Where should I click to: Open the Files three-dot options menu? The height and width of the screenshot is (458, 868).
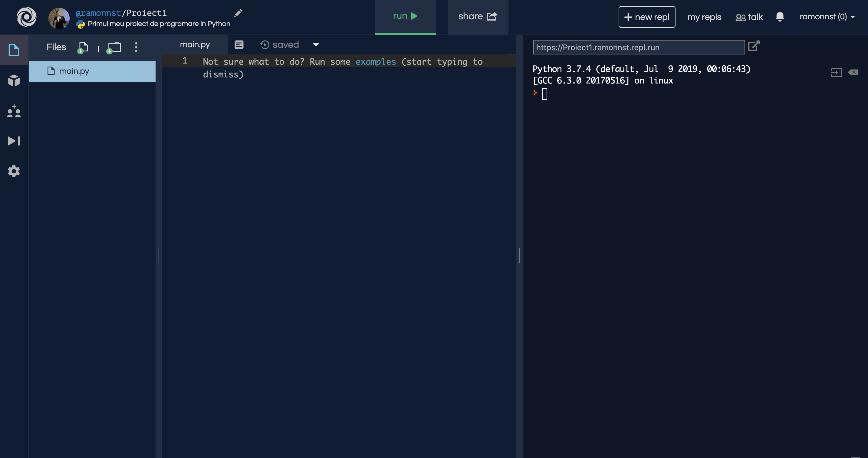(136, 47)
